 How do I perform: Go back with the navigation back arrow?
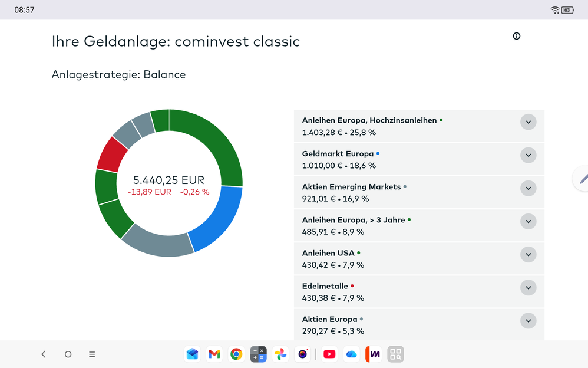[x=44, y=354]
